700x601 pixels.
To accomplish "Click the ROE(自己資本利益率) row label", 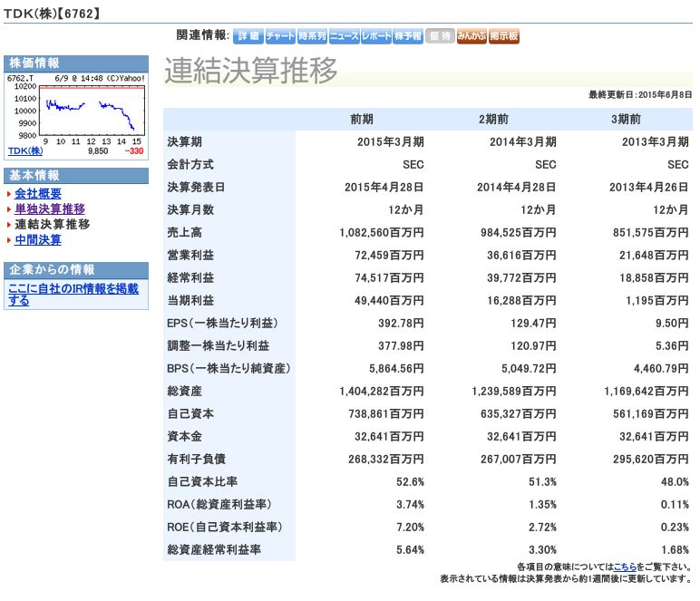I will 225,527.
